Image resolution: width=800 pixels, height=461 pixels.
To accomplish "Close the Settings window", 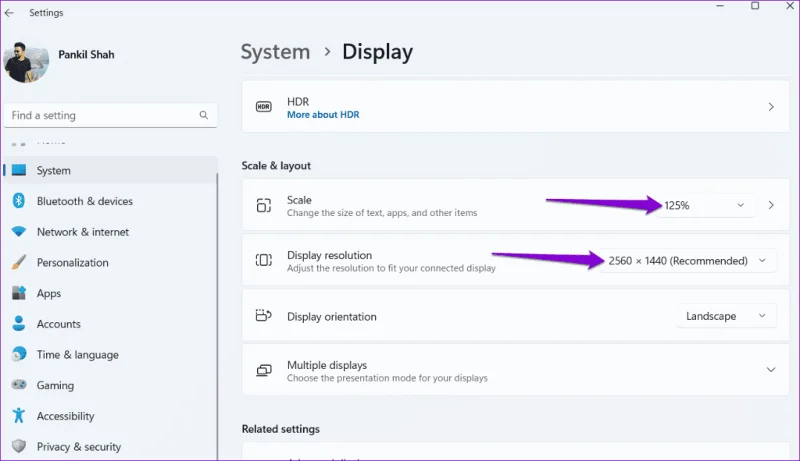I will pyautogui.click(x=790, y=6).
